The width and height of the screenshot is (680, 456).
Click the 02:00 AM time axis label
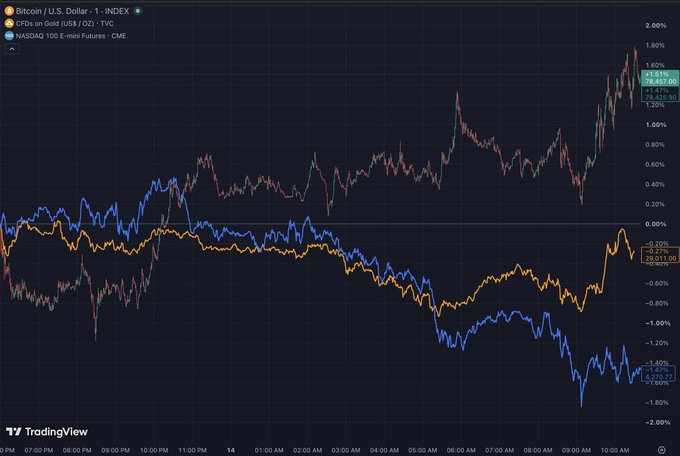pyautogui.click(x=307, y=450)
